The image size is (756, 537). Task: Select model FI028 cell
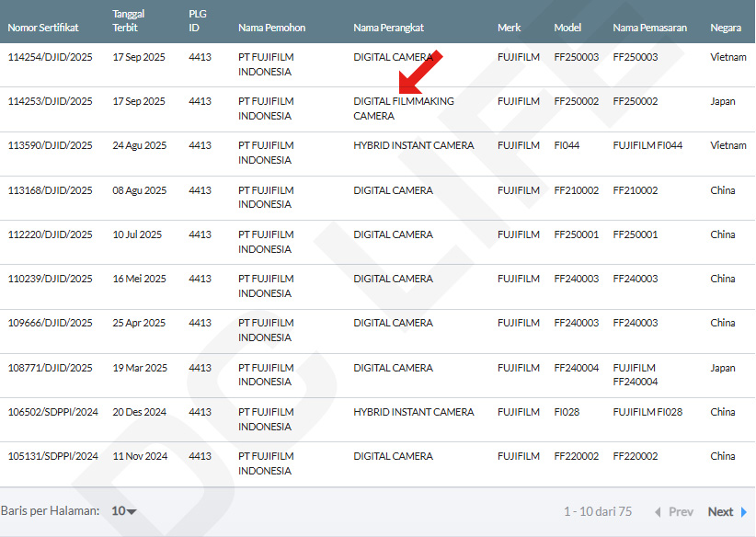[567, 412]
